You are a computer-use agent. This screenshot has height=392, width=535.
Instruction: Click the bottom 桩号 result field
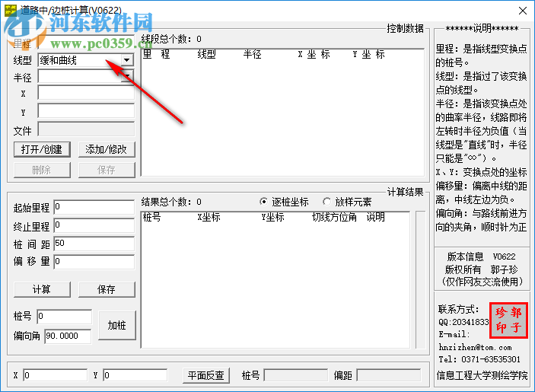point(296,375)
